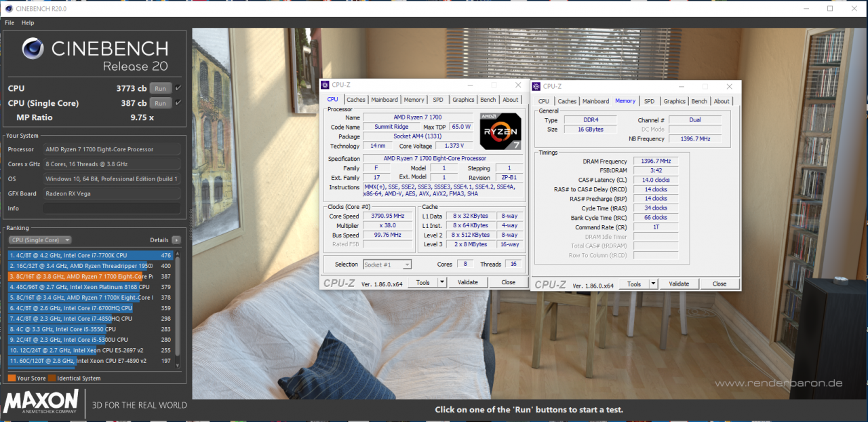Maximize the Cinebench window
868x422 pixels.
(830, 8)
